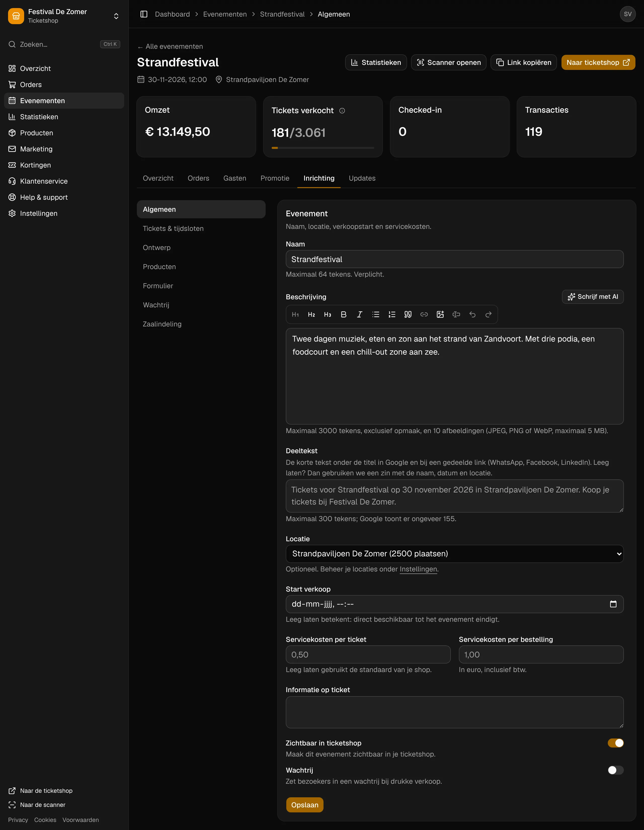Apply Heading 3 formatting in editor

click(327, 314)
